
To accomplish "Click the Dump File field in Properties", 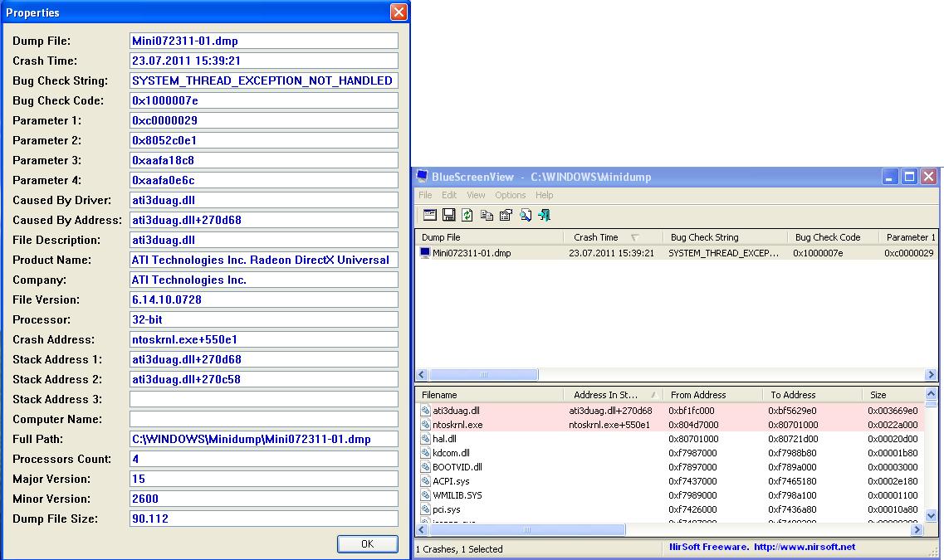I will click(264, 41).
